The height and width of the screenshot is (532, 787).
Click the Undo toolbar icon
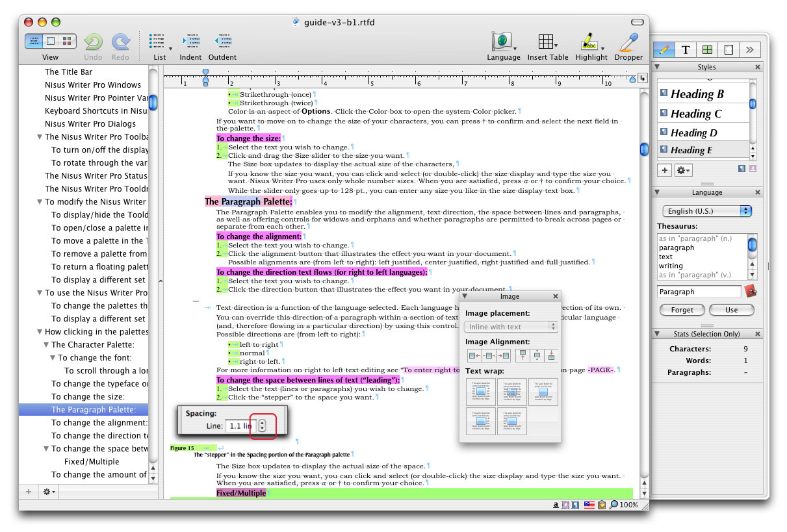click(x=93, y=42)
